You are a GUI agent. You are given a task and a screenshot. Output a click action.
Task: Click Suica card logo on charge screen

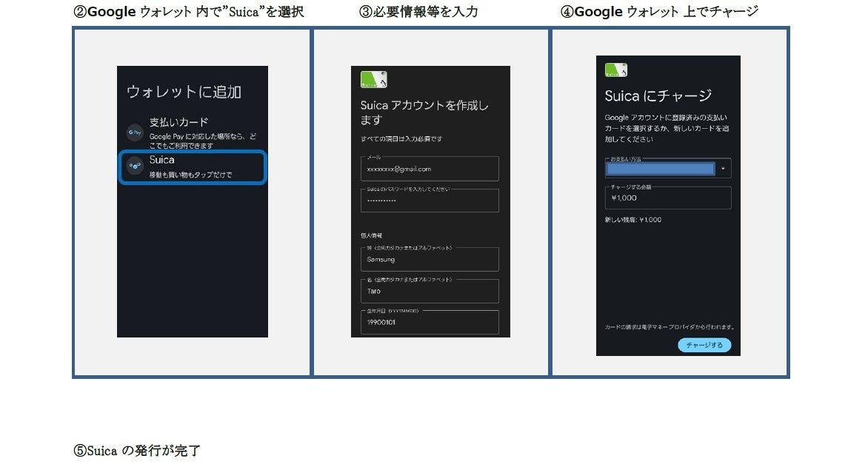616,70
